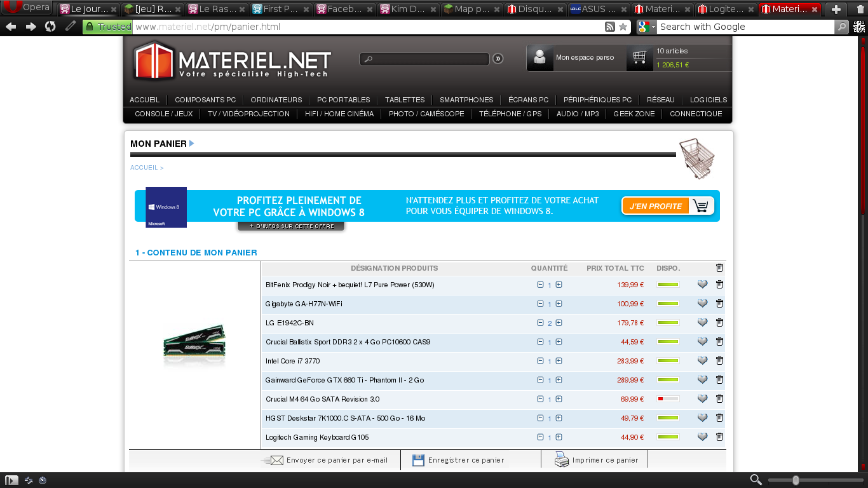Screen dimensions: 868x488
Task: Click heart for Logitech Gaming Keyboard G105
Action: (x=702, y=437)
